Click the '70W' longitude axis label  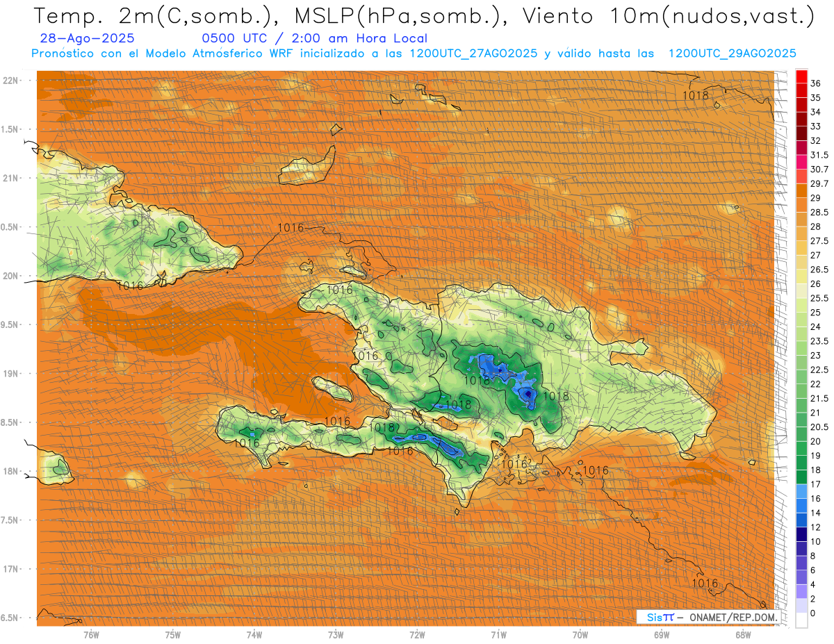click(580, 635)
